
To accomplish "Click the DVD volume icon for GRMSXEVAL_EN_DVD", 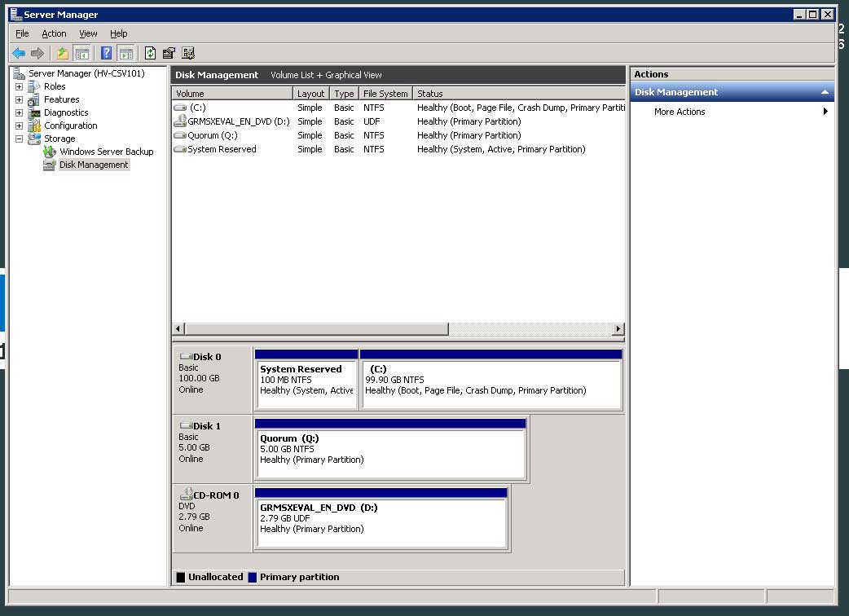I will pos(180,121).
